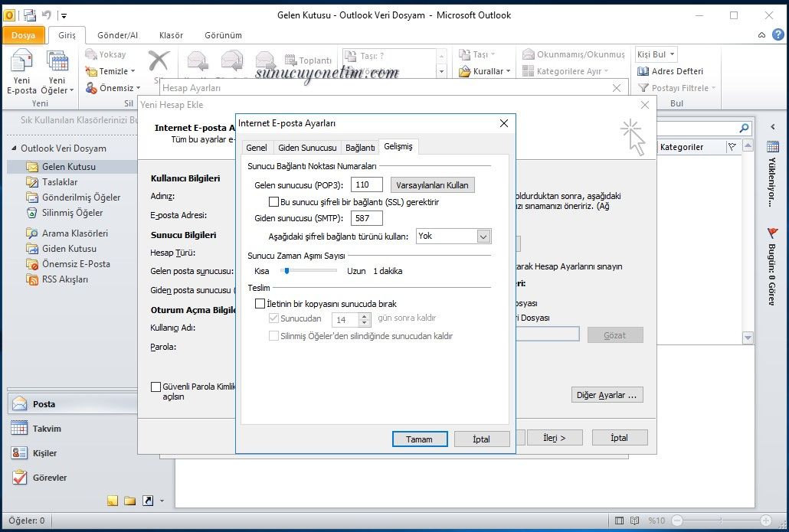Screen dimensions: 789x532
Task: Toggle Silinmiş Öğeler'den silindiğinde checkbox
Action: (273, 336)
